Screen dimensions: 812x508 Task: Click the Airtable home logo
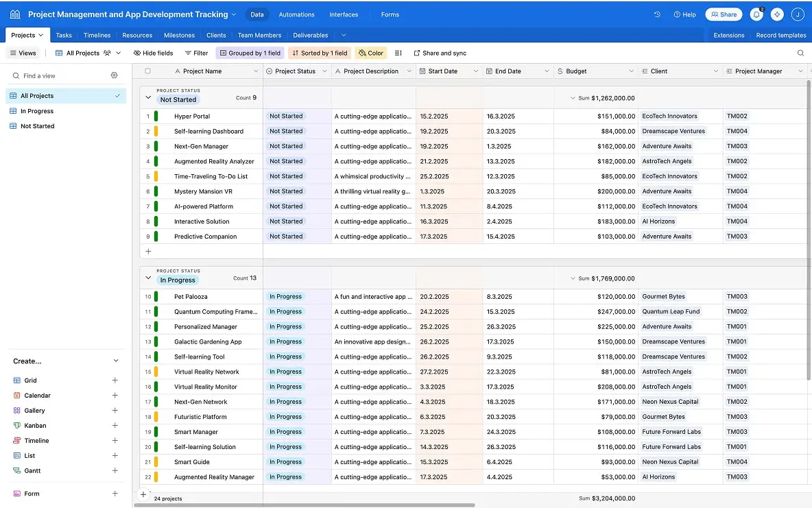coord(15,14)
